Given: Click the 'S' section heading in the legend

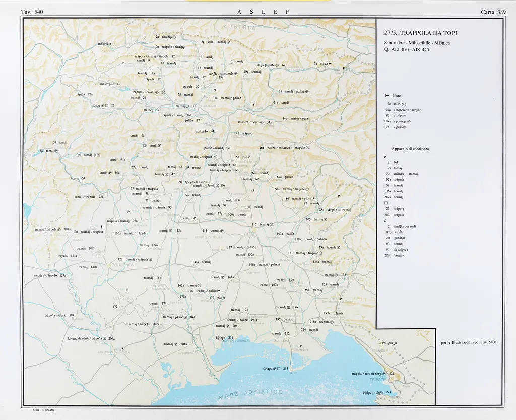Looking at the screenshot, I should point(385,221).
